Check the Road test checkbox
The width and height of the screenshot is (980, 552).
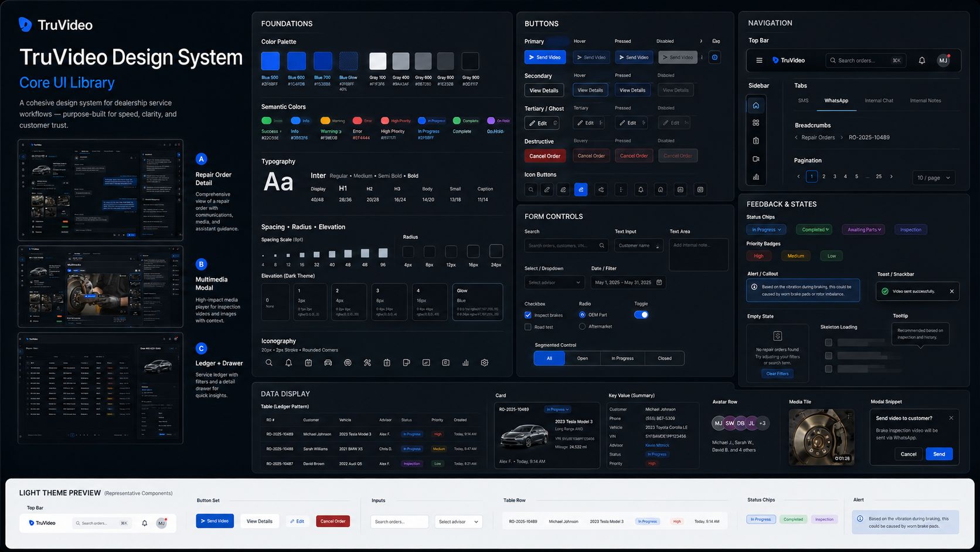click(x=528, y=327)
